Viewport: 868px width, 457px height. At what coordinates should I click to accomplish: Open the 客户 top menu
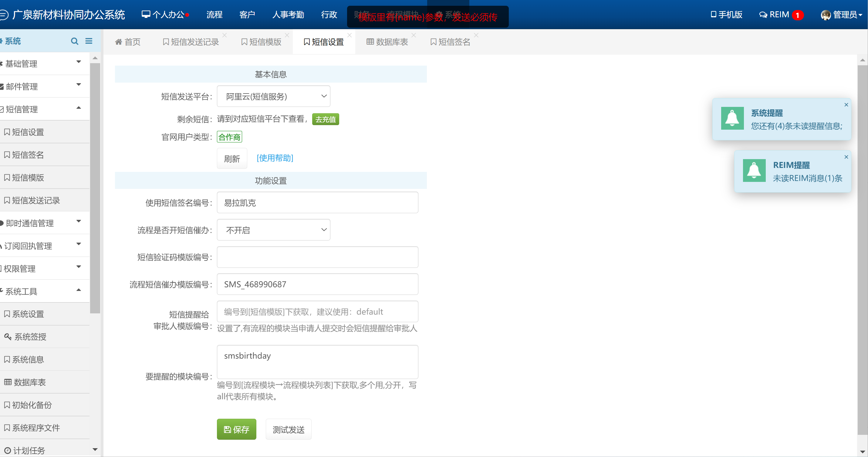[x=247, y=15]
